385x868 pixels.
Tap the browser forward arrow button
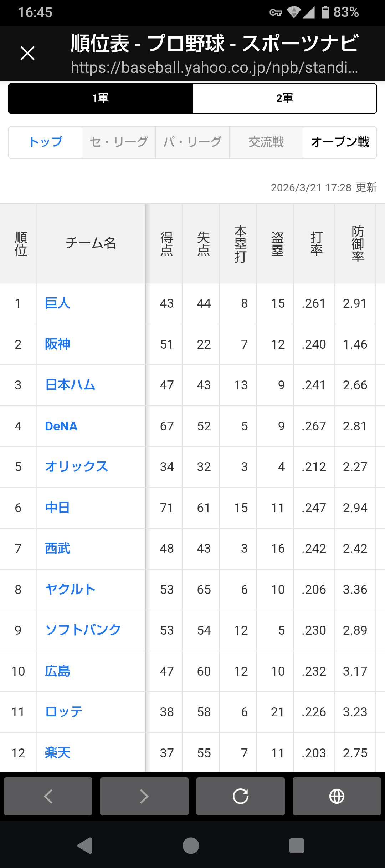click(144, 796)
